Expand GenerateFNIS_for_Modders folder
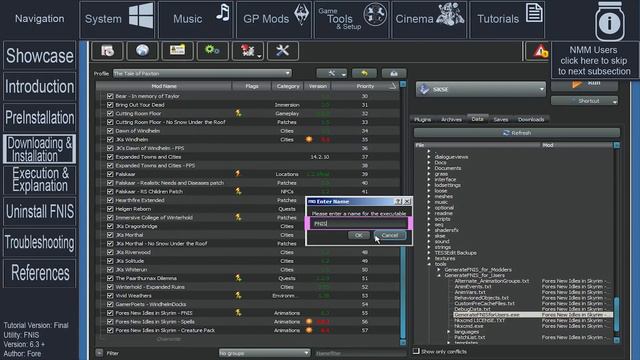 coord(439,270)
